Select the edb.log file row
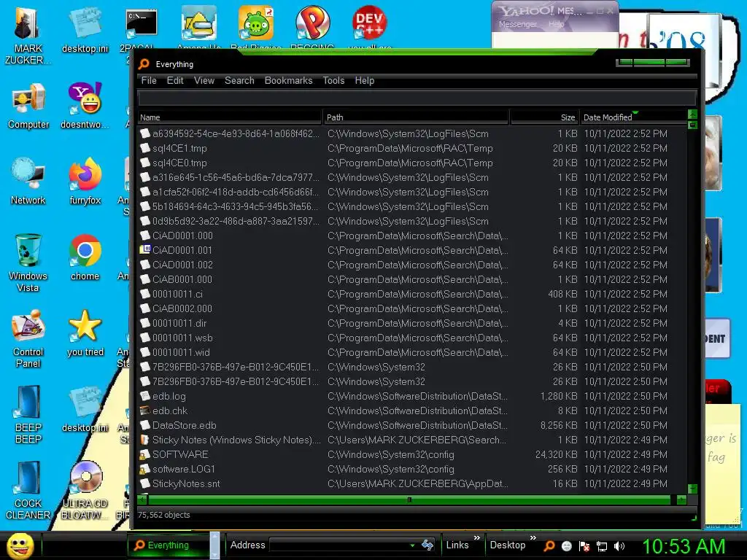The width and height of the screenshot is (747, 560). (413, 396)
